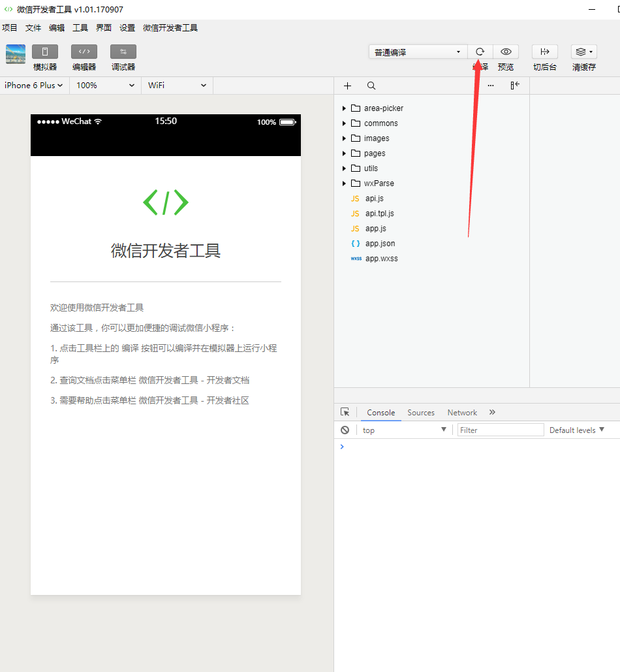Click the compile refresh icon
Screen dimensions: 620x672
click(x=480, y=52)
